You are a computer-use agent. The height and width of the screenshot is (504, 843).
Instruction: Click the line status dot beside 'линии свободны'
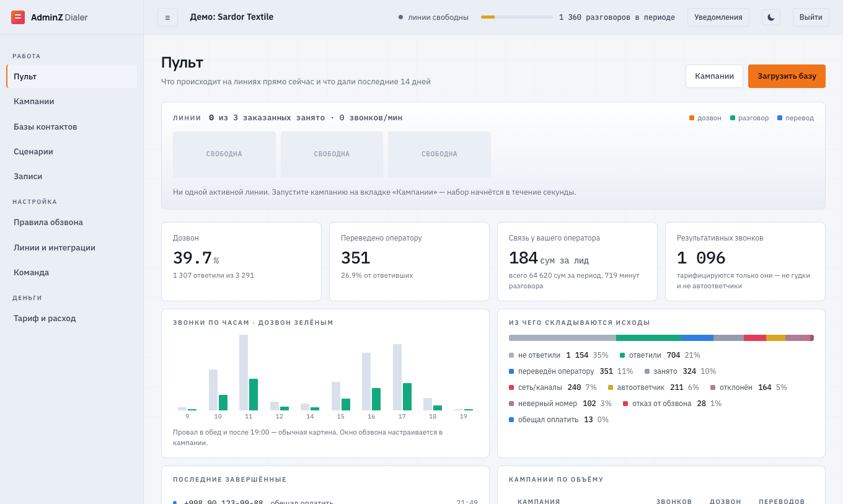pyautogui.click(x=400, y=17)
